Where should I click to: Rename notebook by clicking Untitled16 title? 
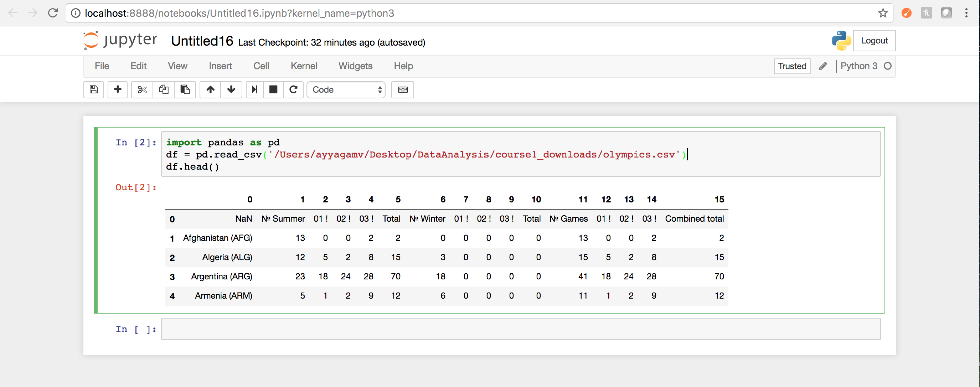tap(202, 41)
